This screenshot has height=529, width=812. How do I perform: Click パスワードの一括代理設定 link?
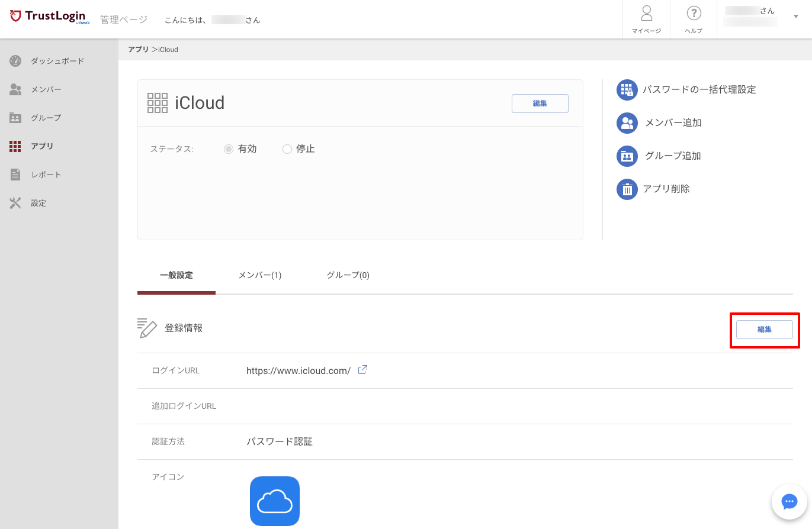pos(699,90)
